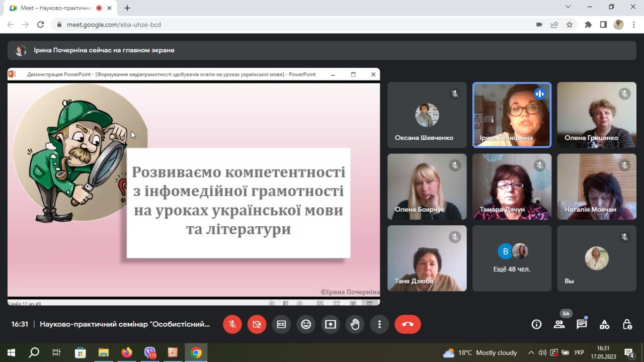Show the participants list with 56 badge

559,324
